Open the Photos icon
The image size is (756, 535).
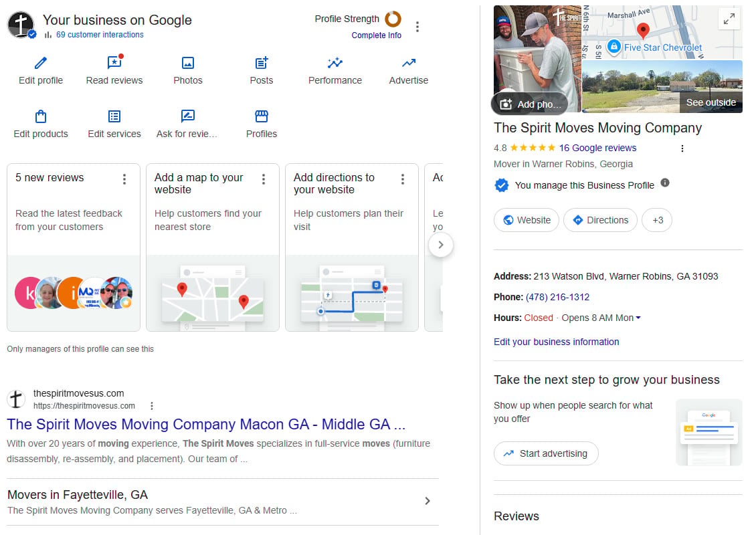188,63
